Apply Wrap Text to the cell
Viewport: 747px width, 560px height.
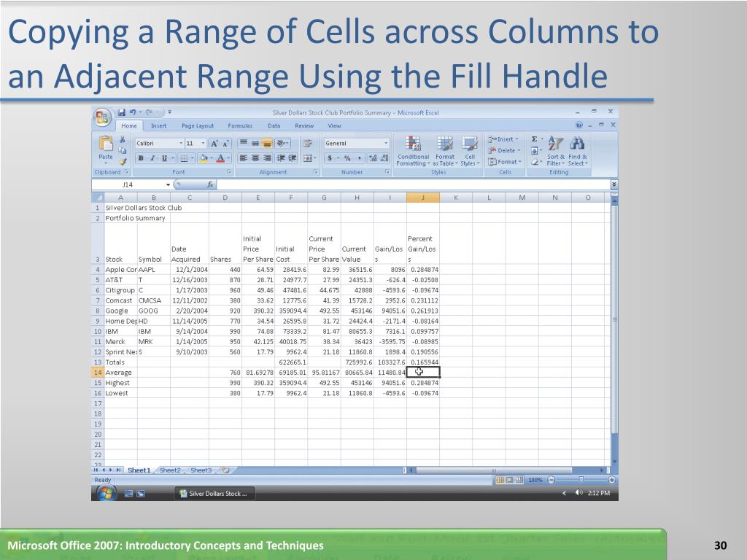click(308, 144)
